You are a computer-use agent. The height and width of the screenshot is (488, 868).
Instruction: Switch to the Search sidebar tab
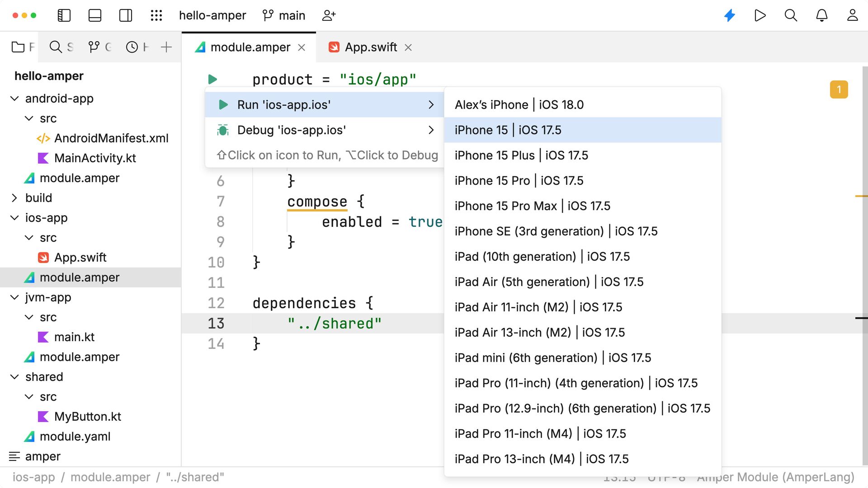(61, 47)
